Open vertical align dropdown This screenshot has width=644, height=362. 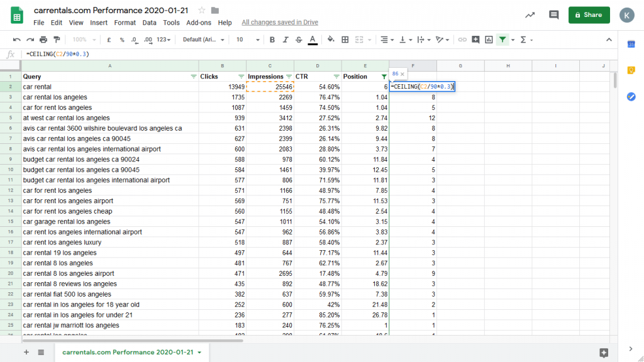406,40
